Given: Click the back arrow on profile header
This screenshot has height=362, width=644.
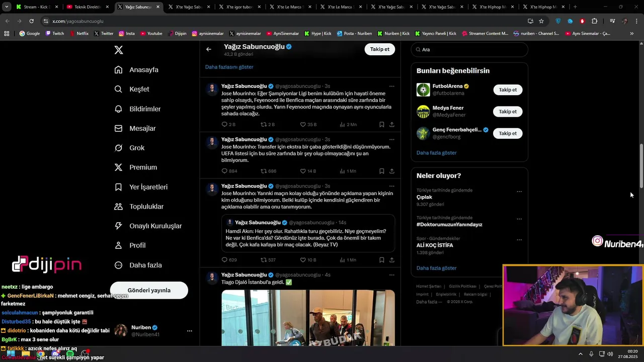Looking at the screenshot, I should [209, 49].
